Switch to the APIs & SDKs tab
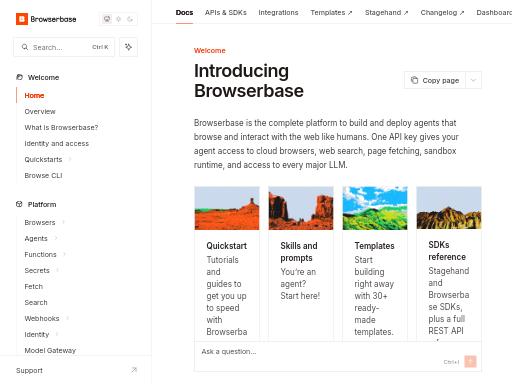 226,13
